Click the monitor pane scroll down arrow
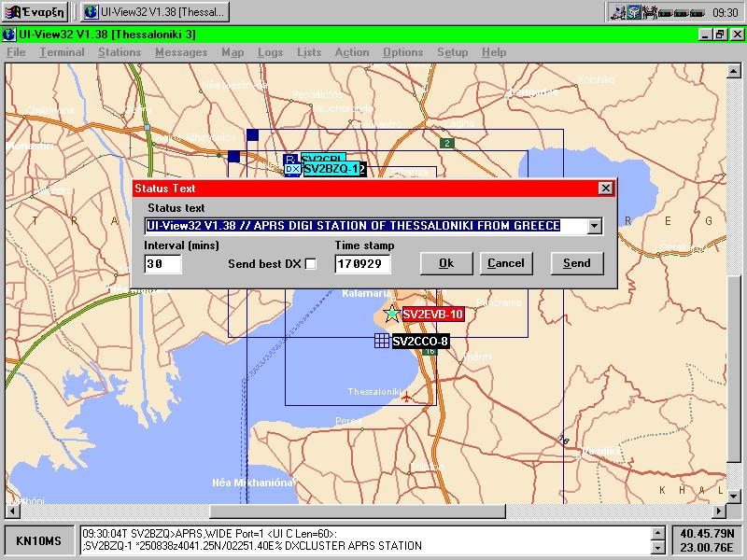The image size is (747, 560). point(657,548)
